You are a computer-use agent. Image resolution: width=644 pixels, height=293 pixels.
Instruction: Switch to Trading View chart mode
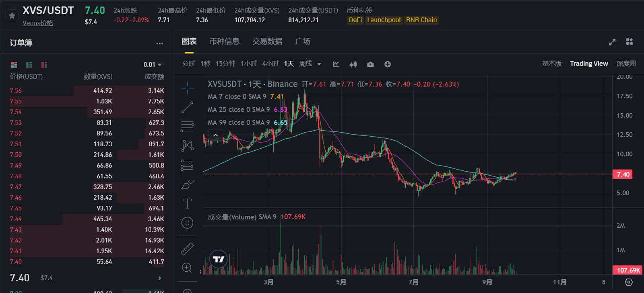(x=589, y=64)
